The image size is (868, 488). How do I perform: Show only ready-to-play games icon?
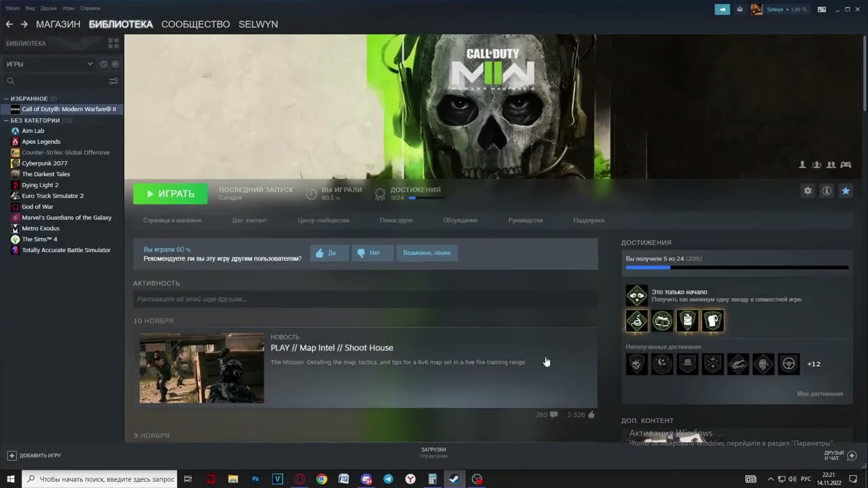click(x=115, y=64)
